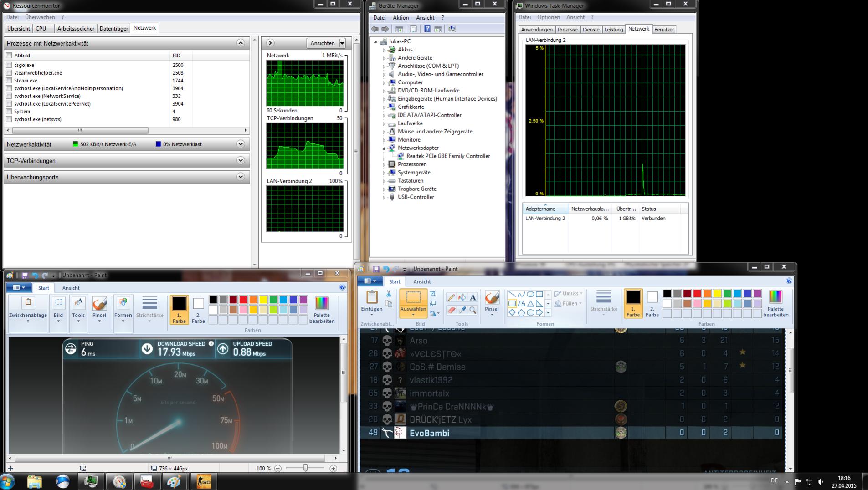Expand the Überwachungsports section

(241, 177)
